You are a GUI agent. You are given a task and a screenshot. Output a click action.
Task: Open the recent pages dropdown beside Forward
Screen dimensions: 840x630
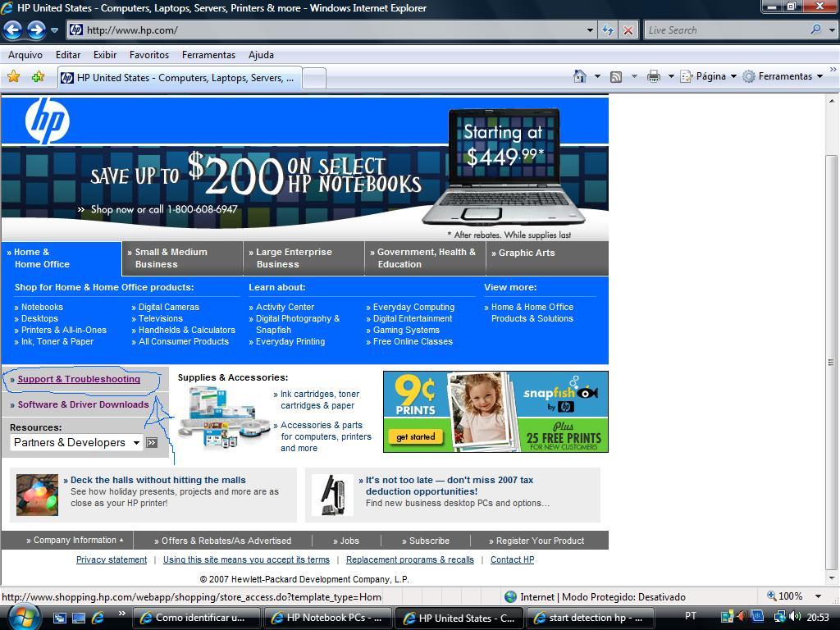54,30
